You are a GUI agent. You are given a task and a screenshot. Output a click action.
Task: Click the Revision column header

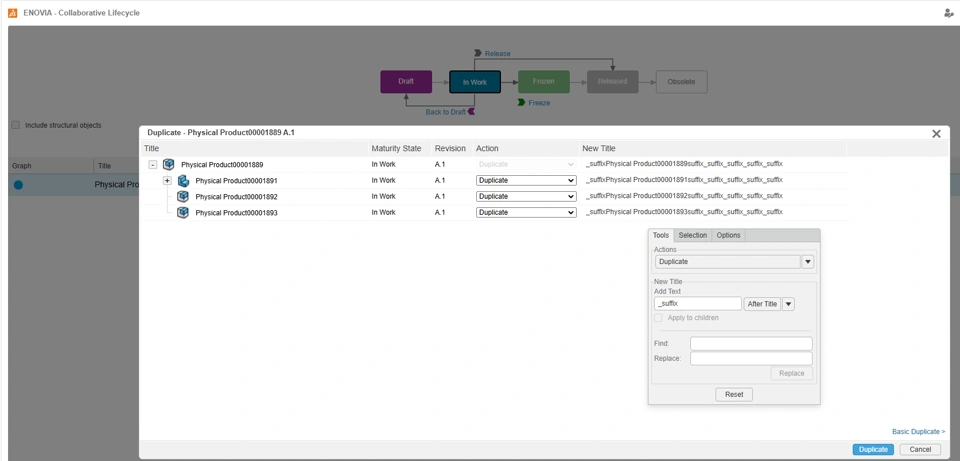coord(450,148)
